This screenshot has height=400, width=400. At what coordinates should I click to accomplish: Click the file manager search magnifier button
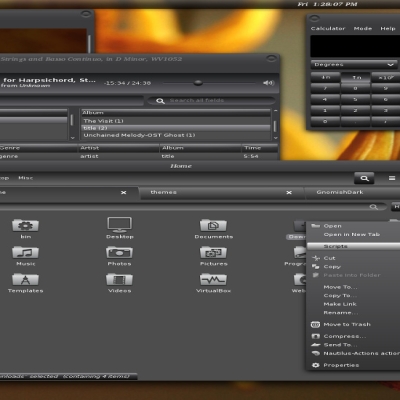[x=364, y=178]
